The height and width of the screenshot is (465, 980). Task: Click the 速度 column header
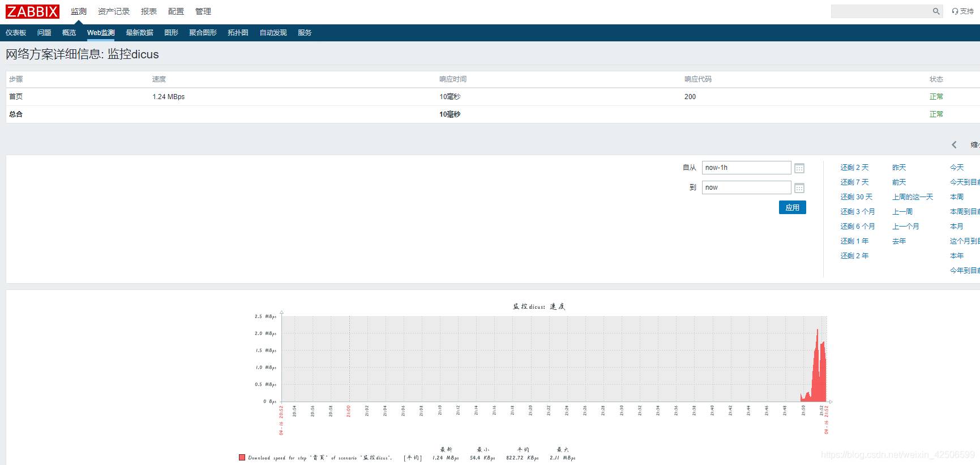[159, 79]
